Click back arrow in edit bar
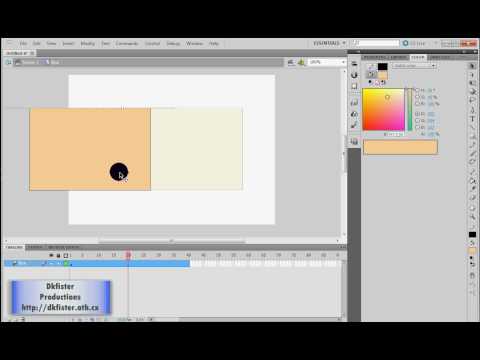Screen dimensions: 480x360 [8, 62]
